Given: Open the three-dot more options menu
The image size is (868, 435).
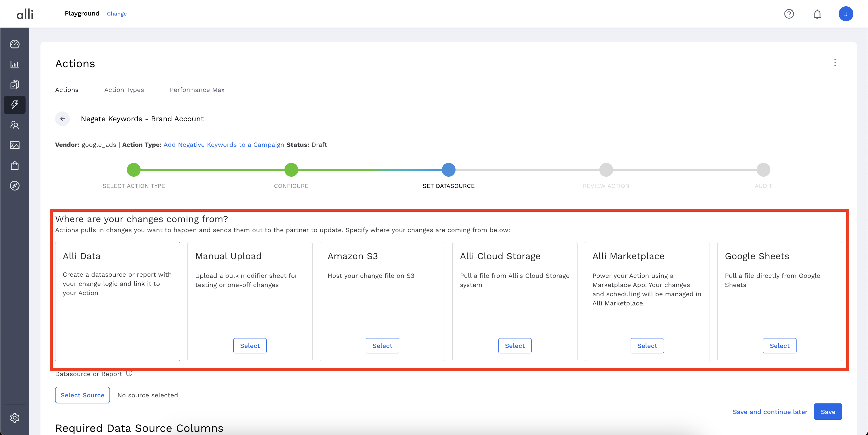Looking at the screenshot, I should coord(835,62).
